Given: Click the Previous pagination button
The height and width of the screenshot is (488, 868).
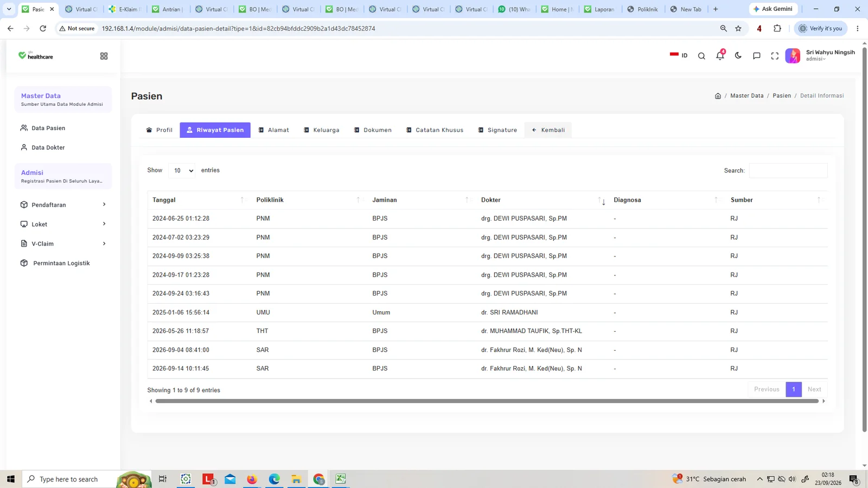Looking at the screenshot, I should pyautogui.click(x=767, y=389).
